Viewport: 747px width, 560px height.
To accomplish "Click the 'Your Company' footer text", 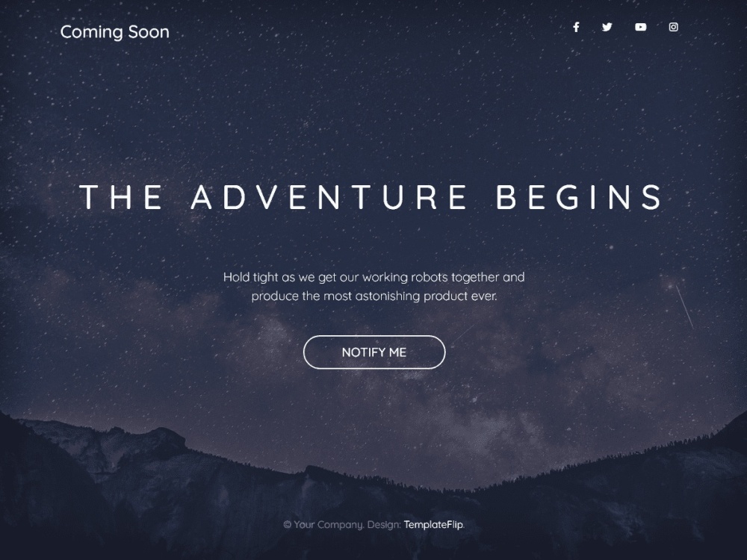I will click(329, 525).
